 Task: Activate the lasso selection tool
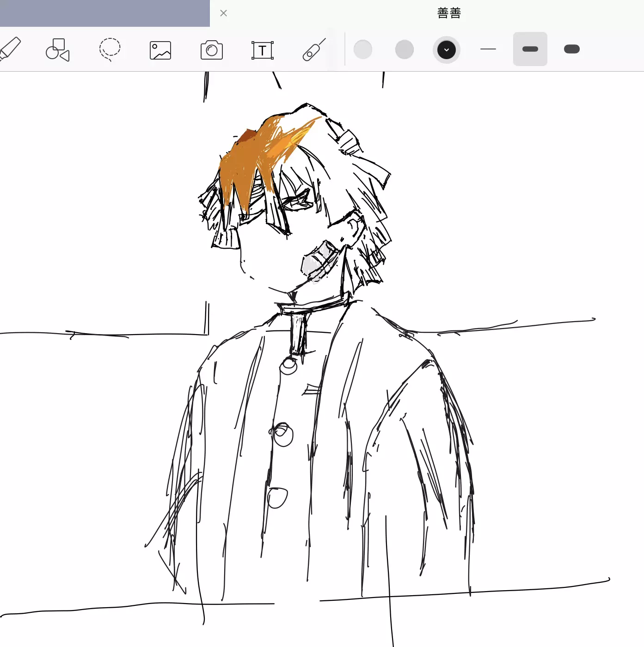110,49
